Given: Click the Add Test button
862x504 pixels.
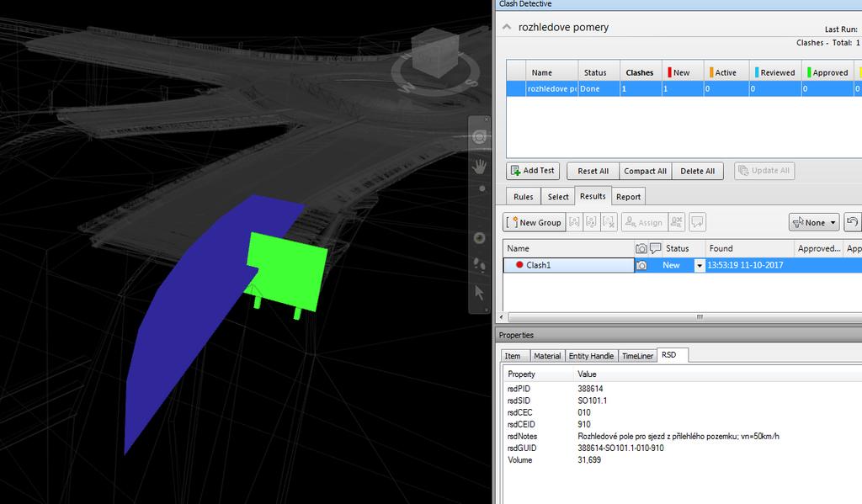Looking at the screenshot, I should tap(533, 171).
